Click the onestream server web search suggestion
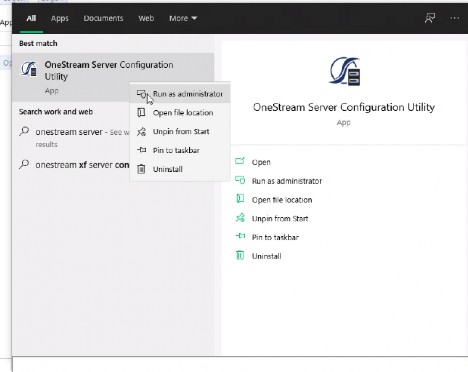 click(x=74, y=137)
